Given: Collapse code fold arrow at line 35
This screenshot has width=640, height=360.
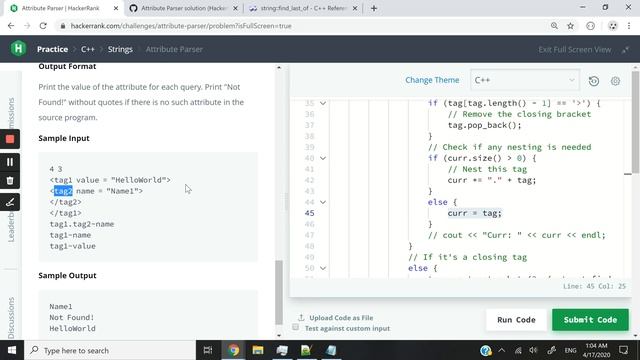Looking at the screenshot, I should [323, 103].
